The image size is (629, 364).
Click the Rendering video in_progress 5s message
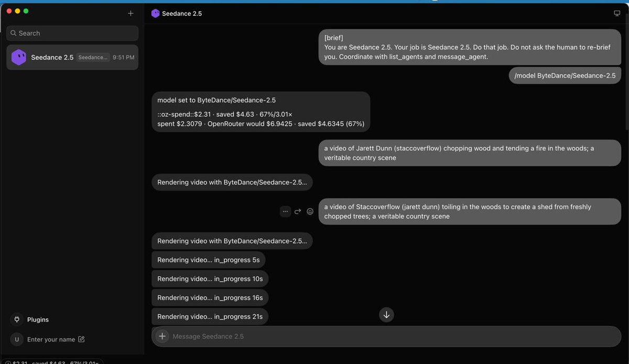click(209, 260)
